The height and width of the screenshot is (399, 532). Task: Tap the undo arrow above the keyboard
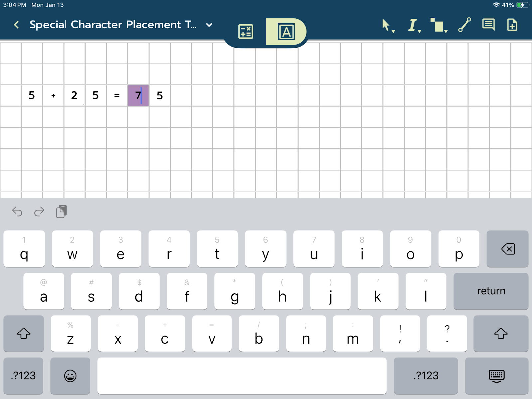[17, 212]
